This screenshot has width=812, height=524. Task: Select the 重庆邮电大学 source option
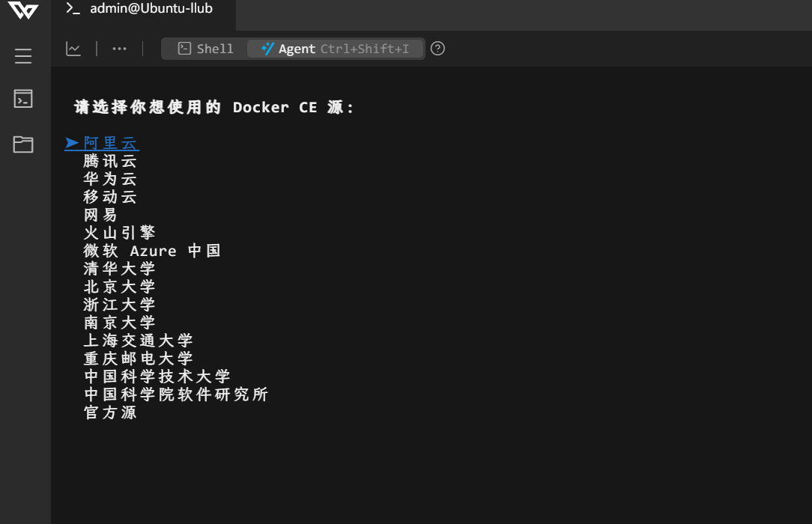coord(139,359)
